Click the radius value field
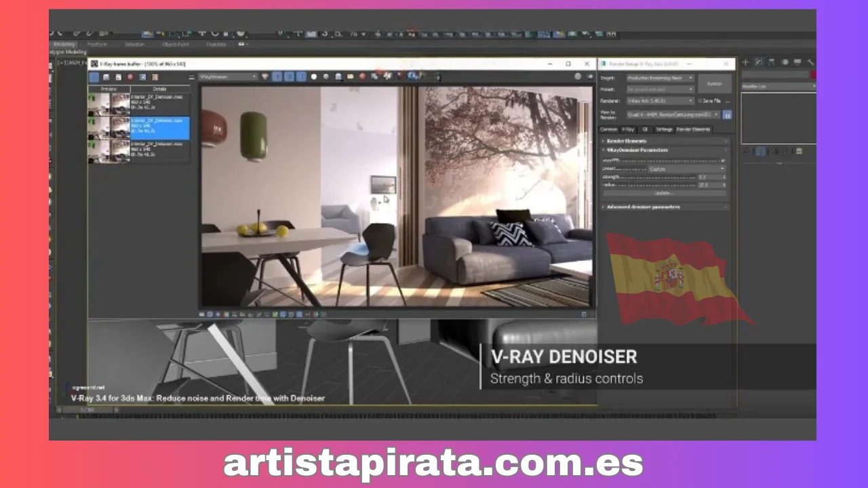The image size is (868, 488). coord(710,185)
